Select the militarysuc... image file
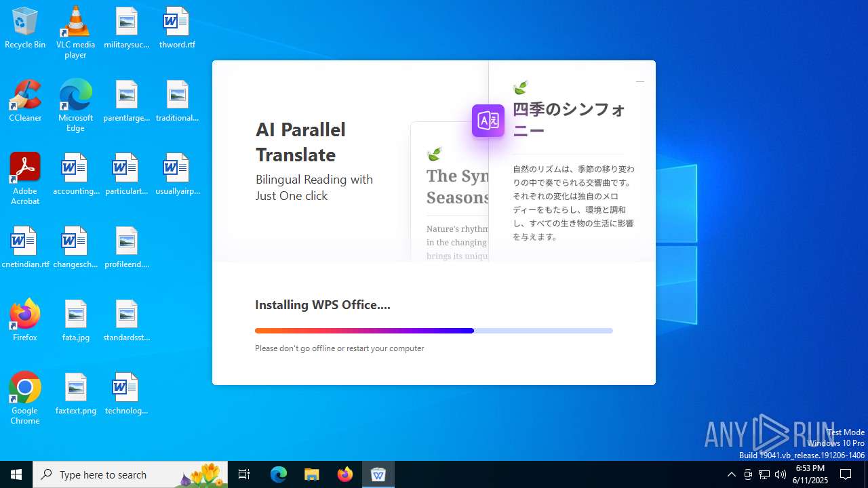 tap(126, 28)
